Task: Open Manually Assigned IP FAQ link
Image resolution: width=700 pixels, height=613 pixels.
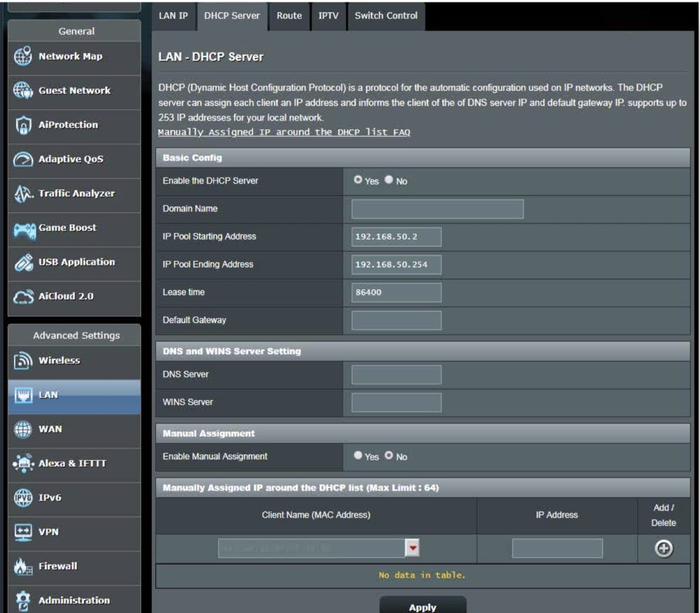Action: (283, 132)
